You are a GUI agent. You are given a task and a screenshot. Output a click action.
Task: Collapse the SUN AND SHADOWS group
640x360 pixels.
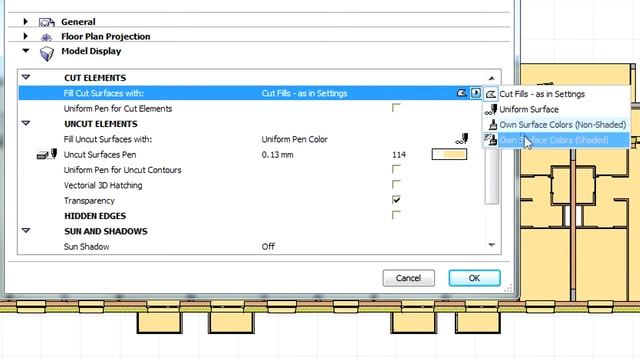(x=26, y=231)
